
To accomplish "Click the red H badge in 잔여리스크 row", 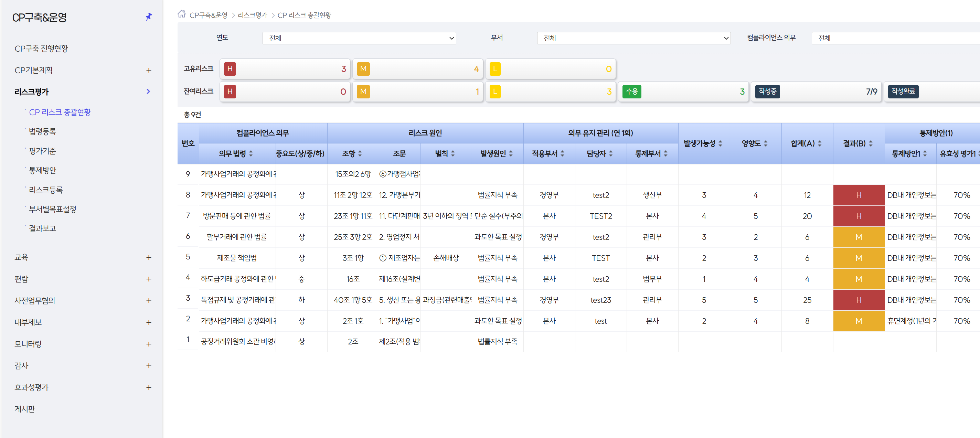I will [x=230, y=91].
